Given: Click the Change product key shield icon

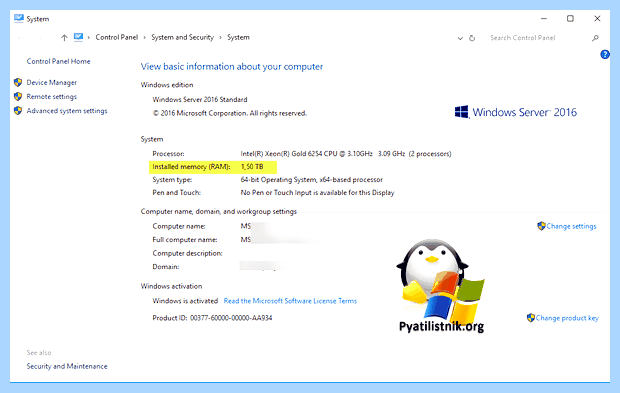Looking at the screenshot, I should point(531,317).
